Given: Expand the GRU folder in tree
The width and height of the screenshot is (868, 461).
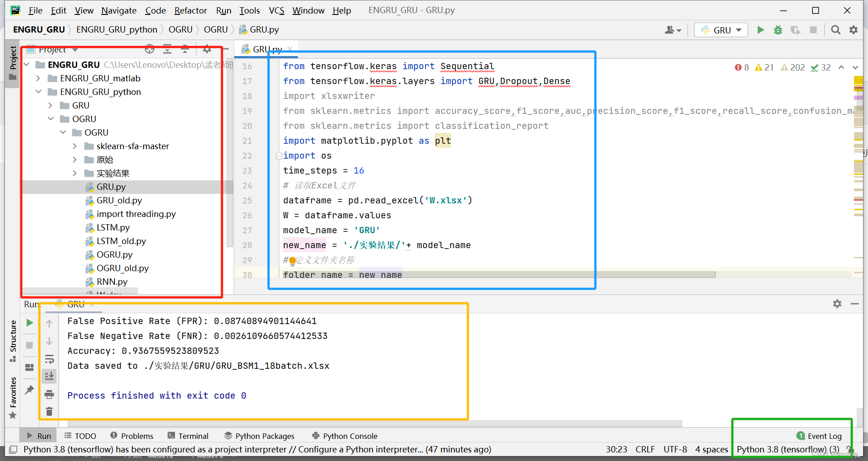Looking at the screenshot, I should (x=50, y=105).
